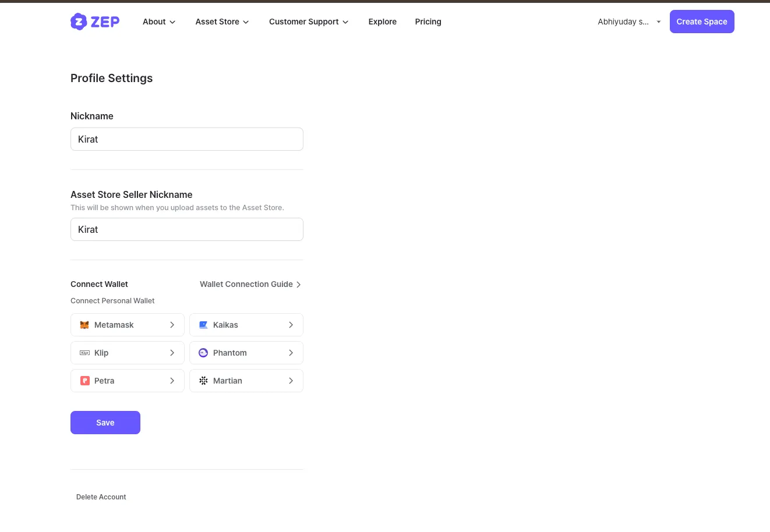Viewport: 770px width, 532px height.
Task: Click the ZEP logo icon
Action: click(x=79, y=22)
